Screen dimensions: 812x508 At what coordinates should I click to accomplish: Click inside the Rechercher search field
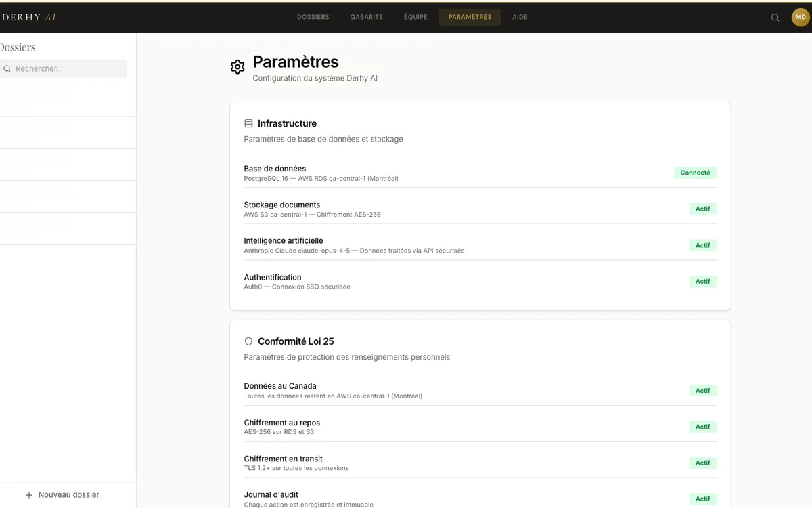tap(63, 68)
